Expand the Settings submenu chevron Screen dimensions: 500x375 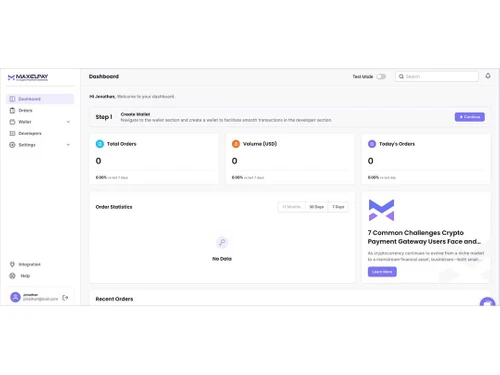68,145
